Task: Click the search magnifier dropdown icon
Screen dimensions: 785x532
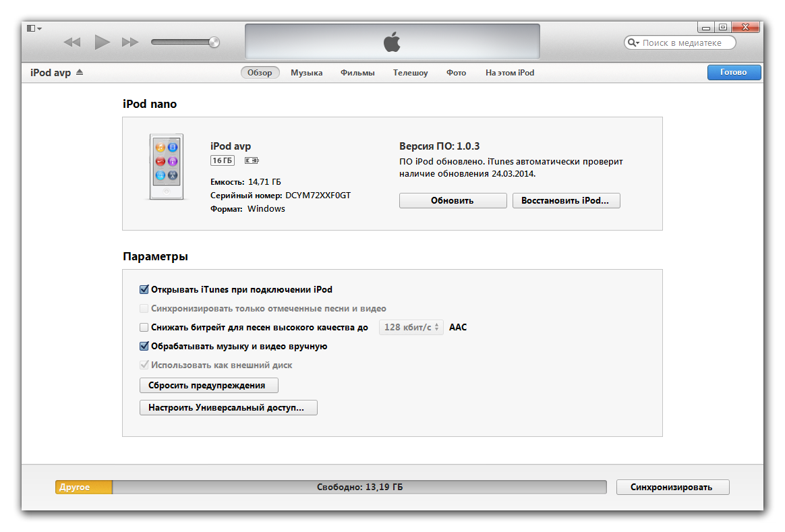Action: [634, 43]
